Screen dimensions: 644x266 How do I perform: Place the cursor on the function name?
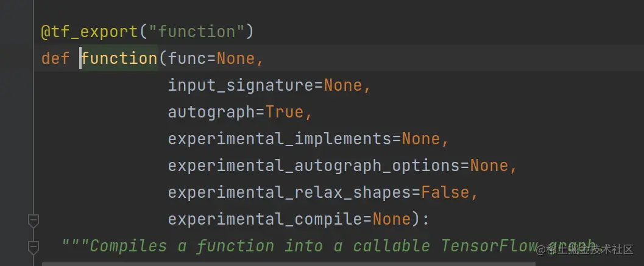point(119,58)
